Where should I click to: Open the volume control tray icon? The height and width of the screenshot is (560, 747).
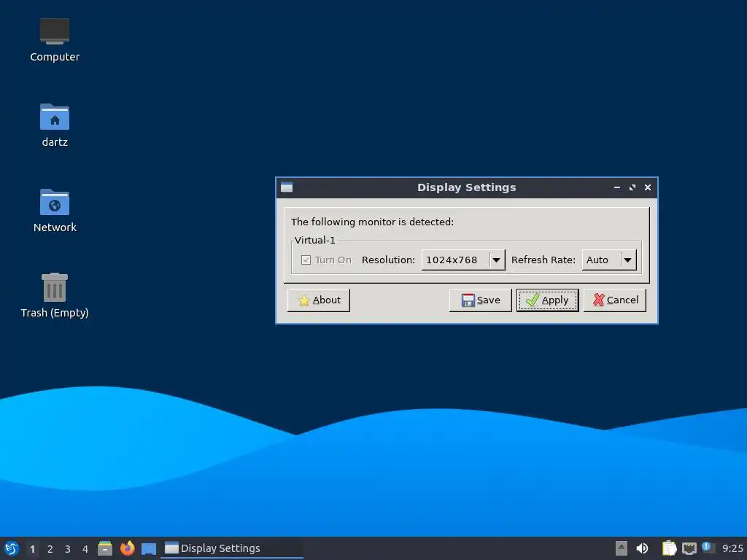(642, 548)
